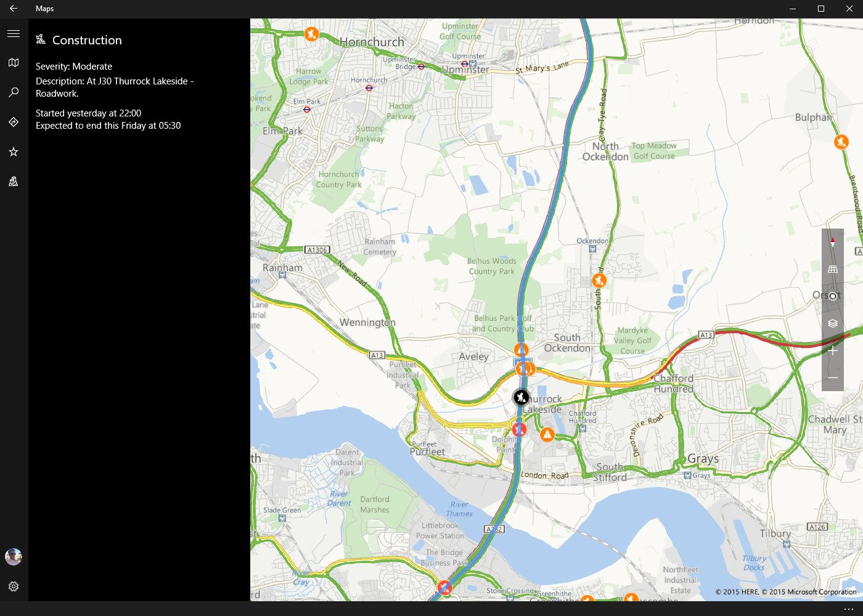Open Favorites star in sidebar
863x616 pixels.
[x=14, y=152]
